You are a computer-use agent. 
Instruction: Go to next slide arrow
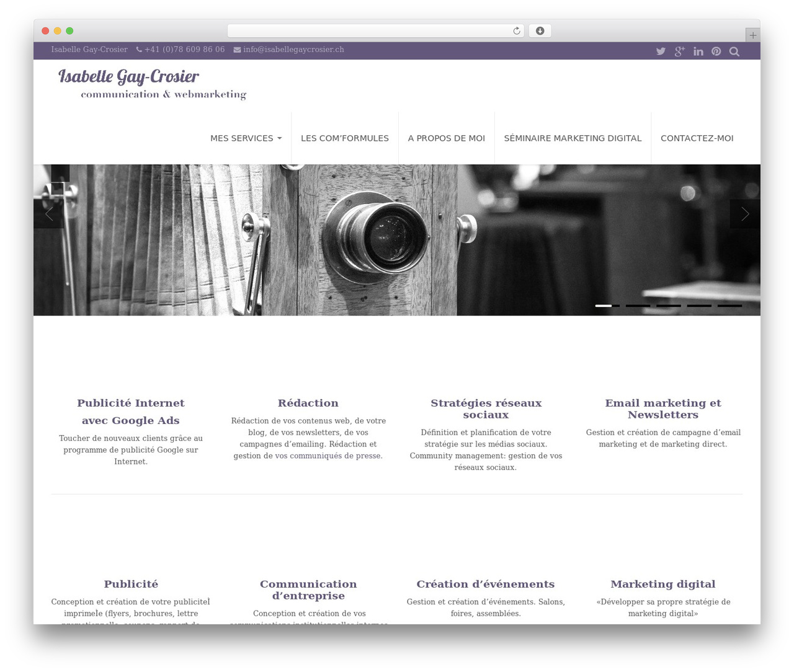point(745,214)
